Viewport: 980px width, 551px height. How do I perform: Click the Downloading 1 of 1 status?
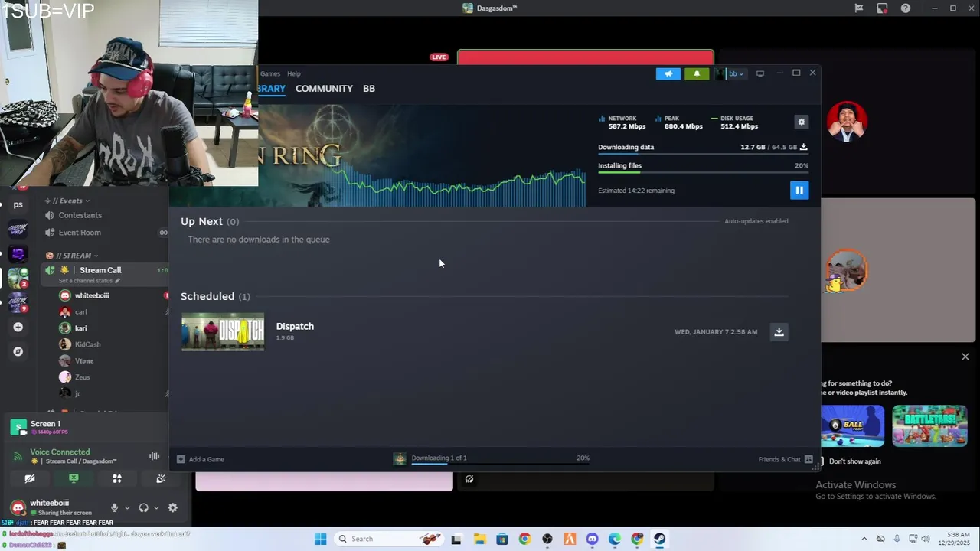[439, 458]
